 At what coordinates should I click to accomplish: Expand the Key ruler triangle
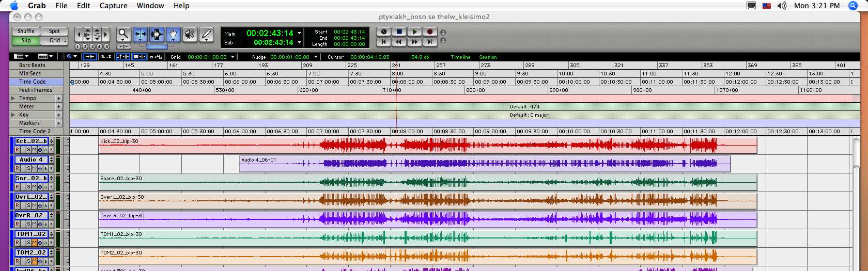click(13, 115)
